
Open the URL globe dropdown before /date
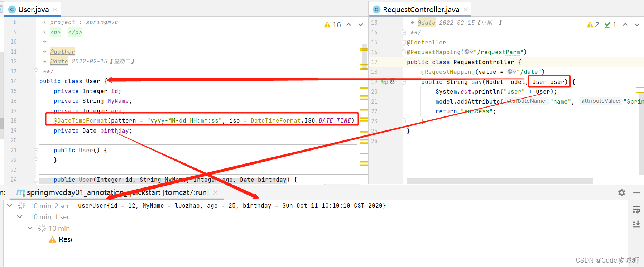512,72
